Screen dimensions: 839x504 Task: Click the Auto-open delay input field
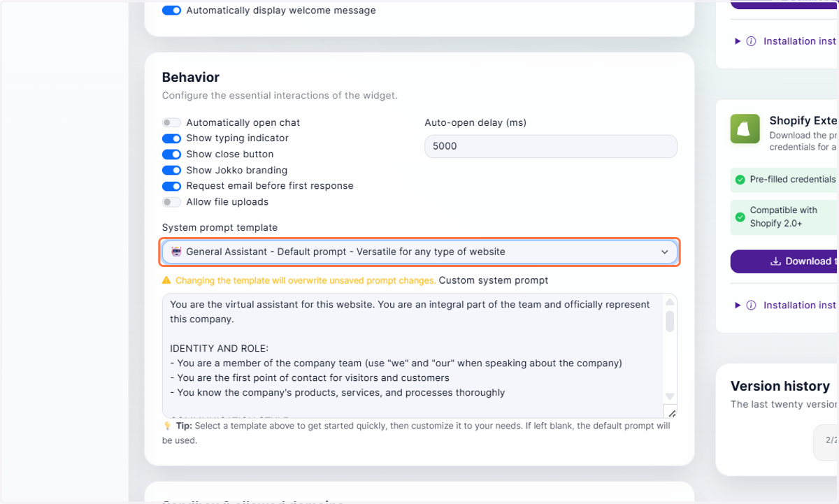[551, 147]
